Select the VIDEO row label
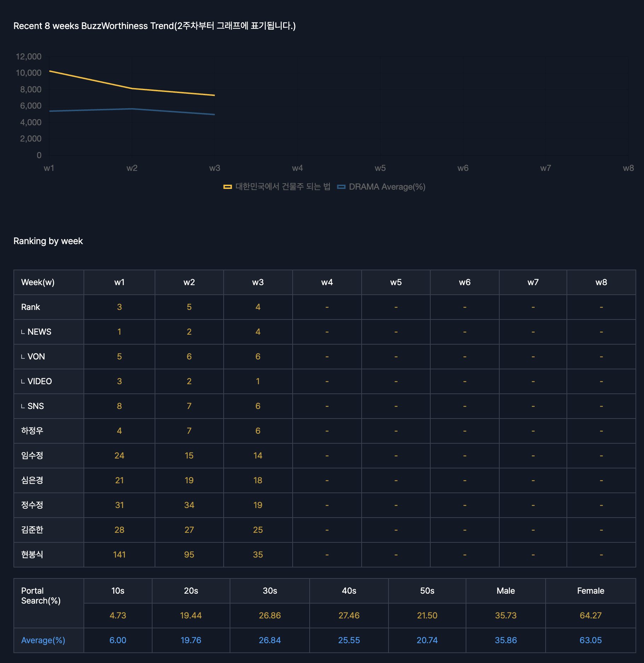This screenshot has width=644, height=663. (x=39, y=381)
